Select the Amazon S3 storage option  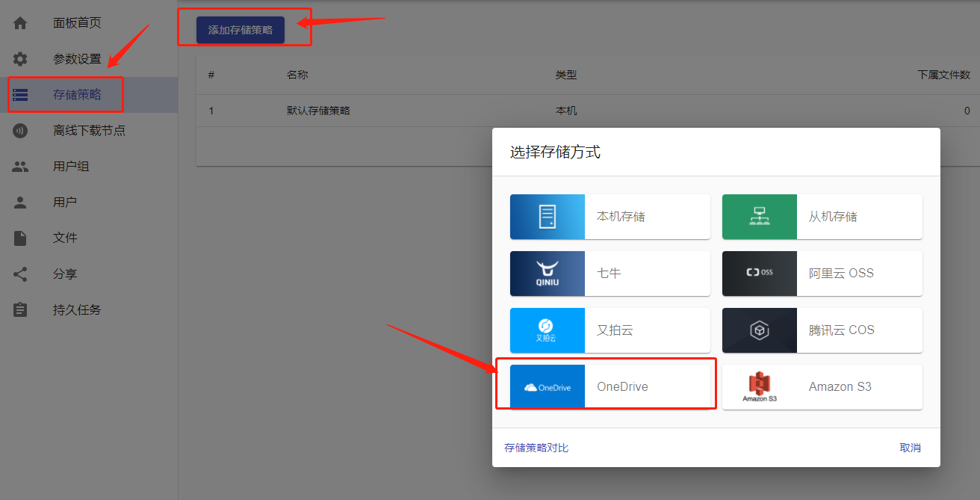coord(822,387)
